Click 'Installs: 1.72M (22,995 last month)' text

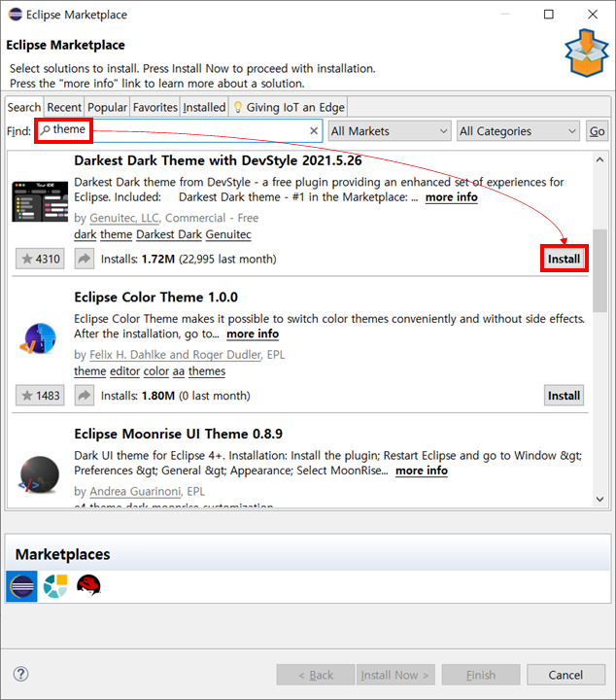[x=188, y=259]
